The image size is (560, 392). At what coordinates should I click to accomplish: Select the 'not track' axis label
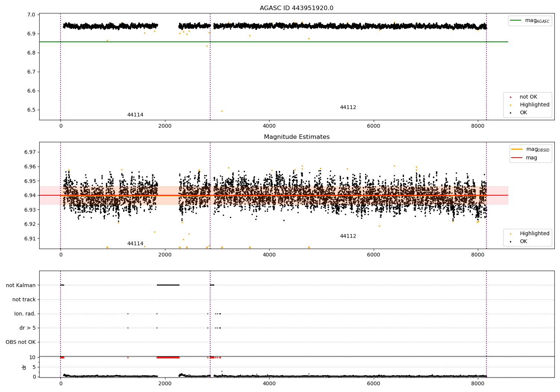(x=24, y=299)
